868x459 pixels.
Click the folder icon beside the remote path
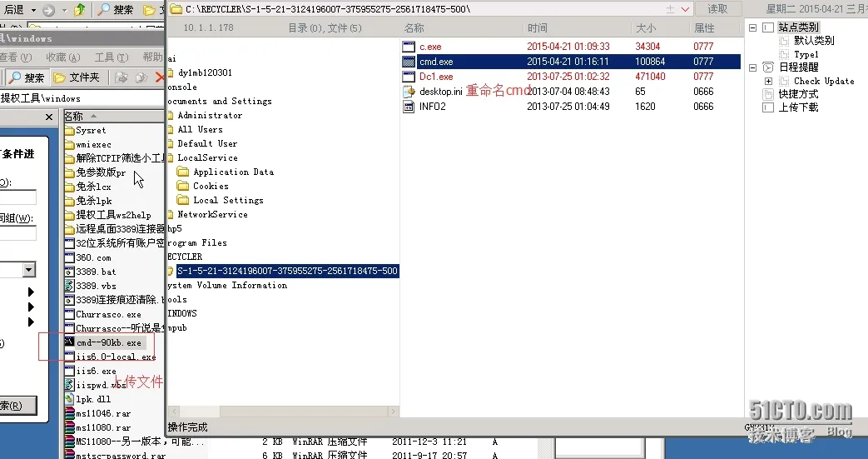(x=176, y=9)
